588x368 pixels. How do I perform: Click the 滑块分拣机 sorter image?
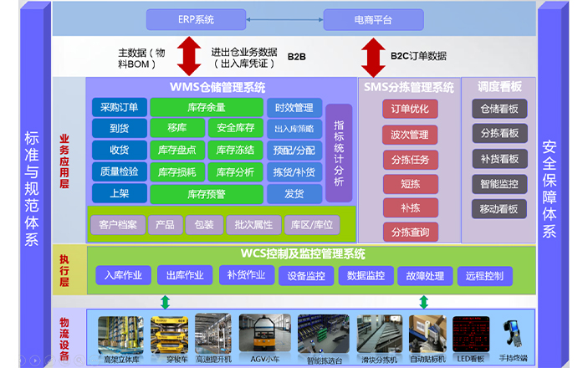coord(378,331)
